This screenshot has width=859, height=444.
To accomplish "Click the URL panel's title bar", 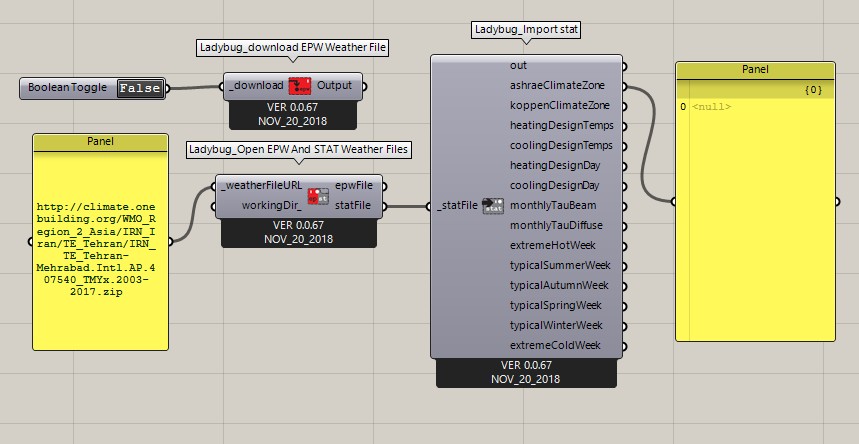I will click(x=100, y=142).
